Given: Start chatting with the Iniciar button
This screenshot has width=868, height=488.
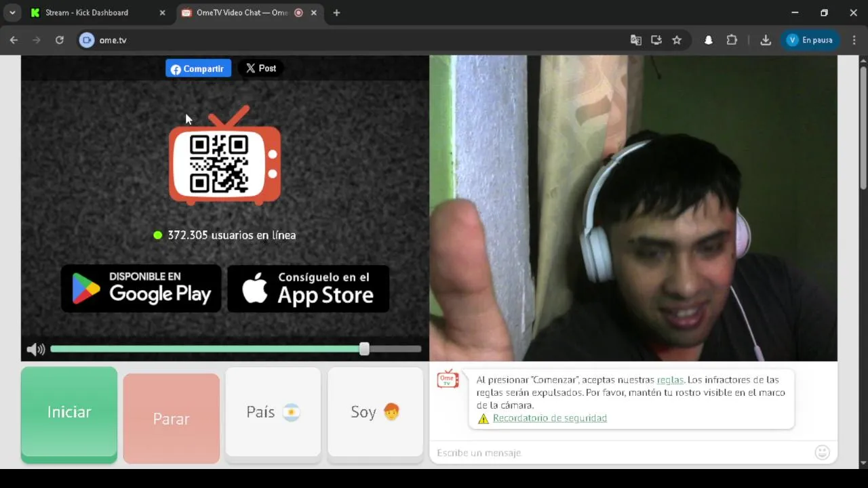Looking at the screenshot, I should tap(69, 414).
